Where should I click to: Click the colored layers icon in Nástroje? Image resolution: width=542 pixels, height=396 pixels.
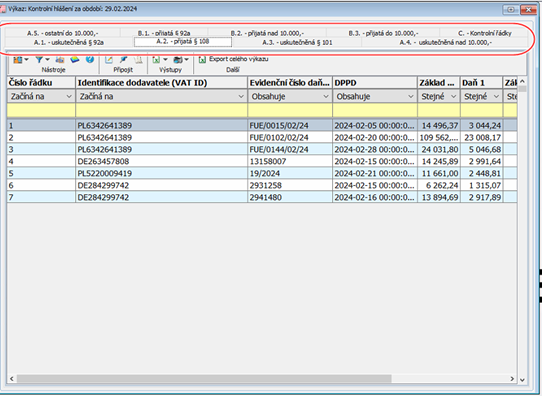[x=75, y=60]
